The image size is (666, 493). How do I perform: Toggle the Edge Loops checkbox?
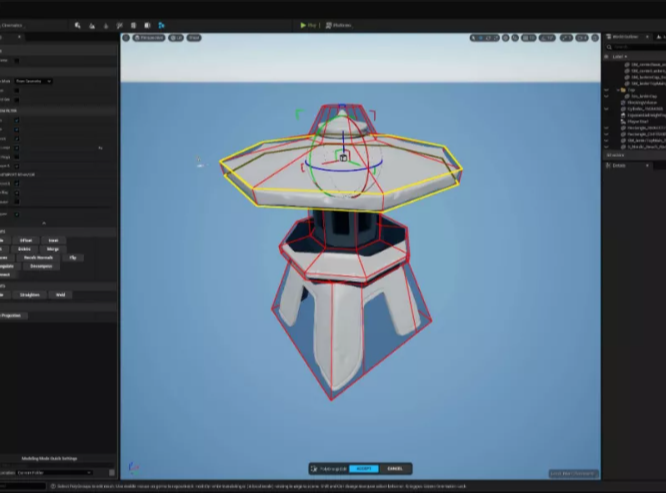(x=17, y=148)
